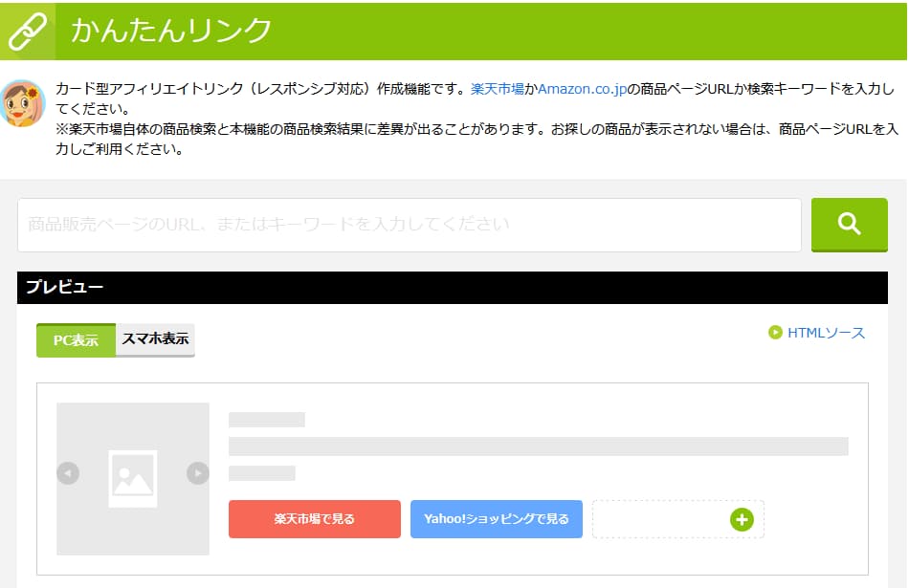Viewport: 909px width, 588px height.
Task: Click the かんたんリンク page title
Action: click(171, 31)
